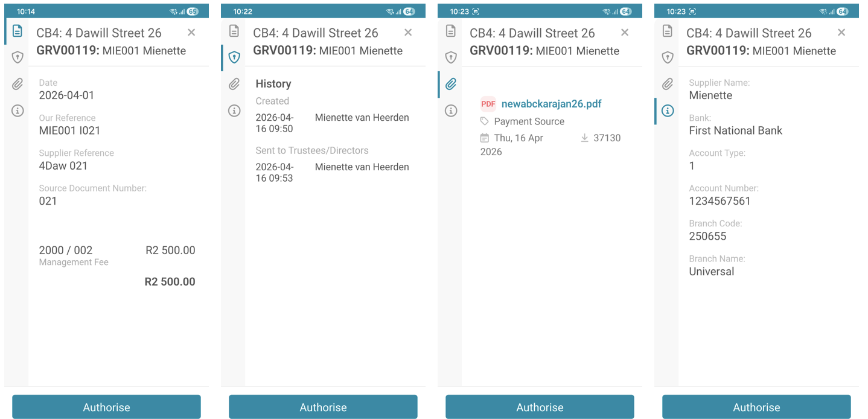Select active info icon in bank screen

coord(668,110)
